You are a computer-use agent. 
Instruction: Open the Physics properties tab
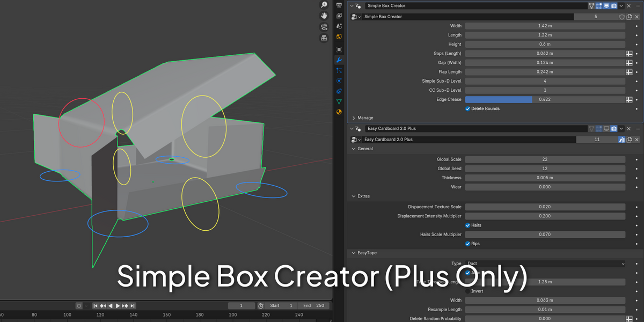[x=339, y=80]
